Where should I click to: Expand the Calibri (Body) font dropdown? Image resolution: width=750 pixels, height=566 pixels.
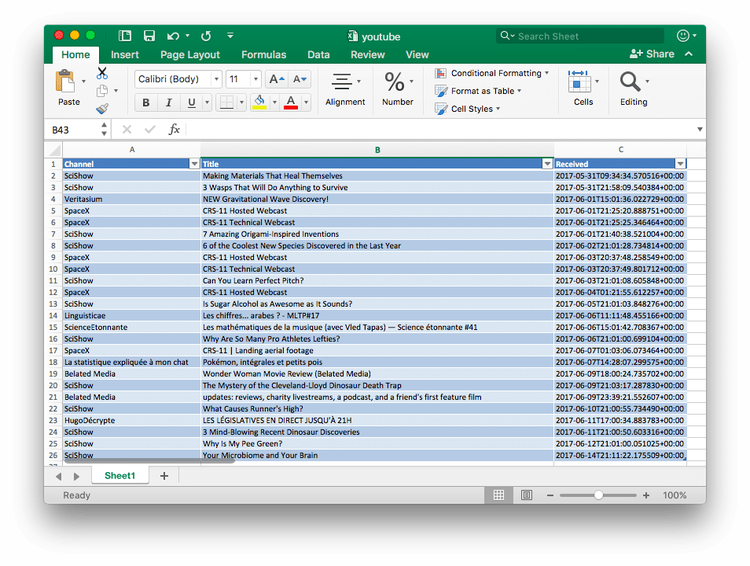[x=216, y=79]
